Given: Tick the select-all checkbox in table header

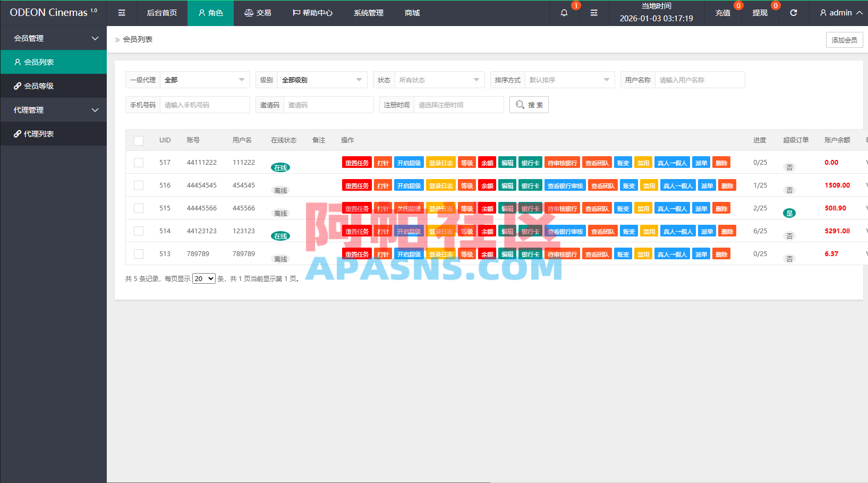Looking at the screenshot, I should point(139,140).
